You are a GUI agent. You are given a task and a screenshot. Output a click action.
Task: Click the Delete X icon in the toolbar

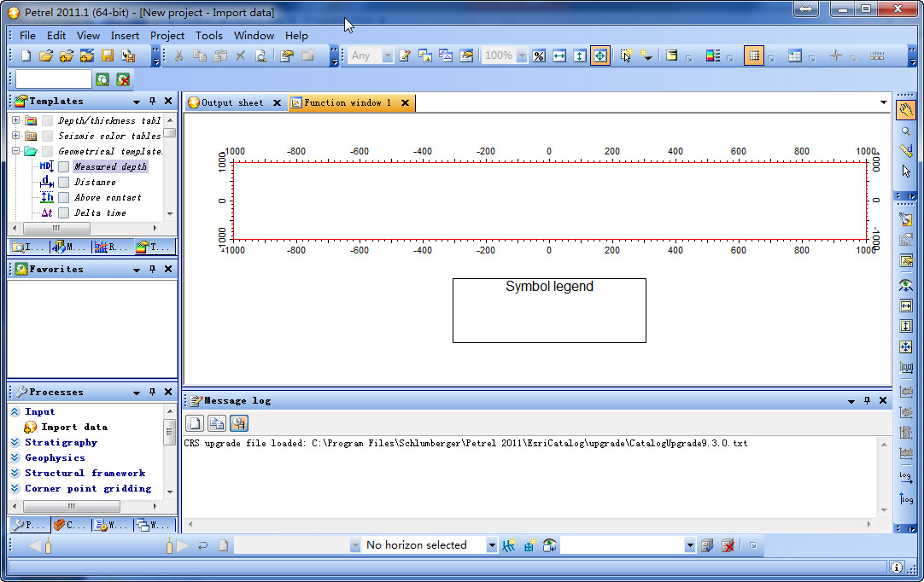pyautogui.click(x=241, y=55)
